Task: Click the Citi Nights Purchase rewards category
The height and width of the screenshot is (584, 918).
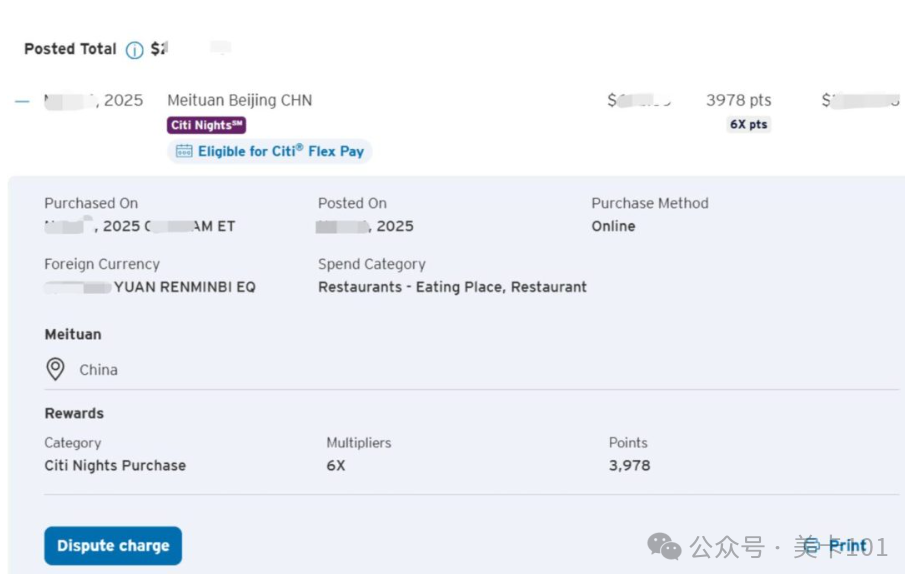Action: click(115, 465)
